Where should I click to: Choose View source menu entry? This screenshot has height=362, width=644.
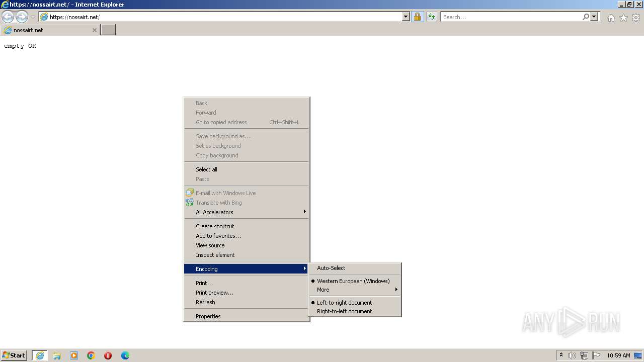[x=247, y=245]
